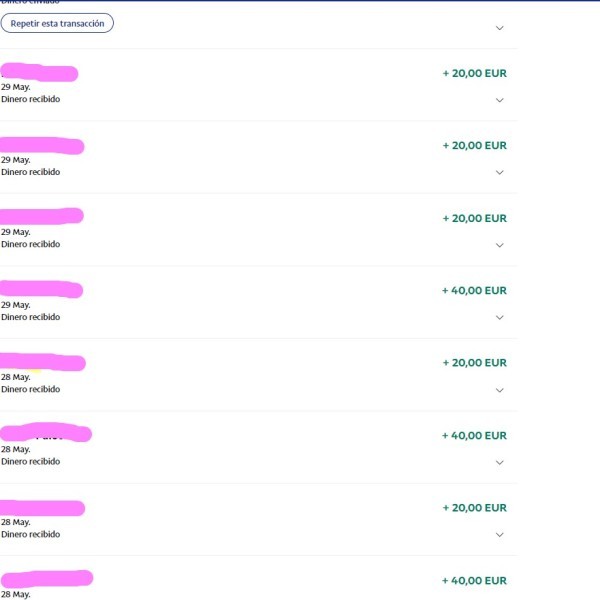Select the bottommost + 40,00 EUR amount
Image resolution: width=600 pixels, height=600 pixels.
coord(474,580)
